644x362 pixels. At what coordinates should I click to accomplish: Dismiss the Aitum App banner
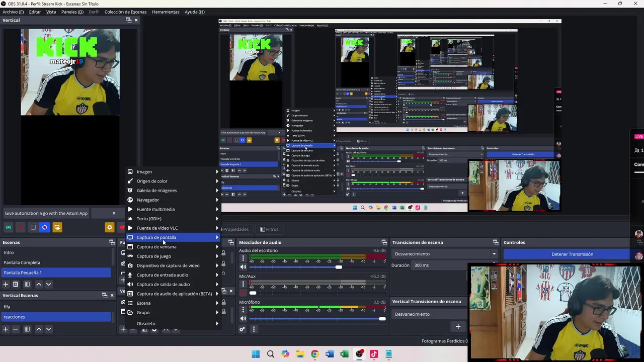pyautogui.click(x=114, y=213)
